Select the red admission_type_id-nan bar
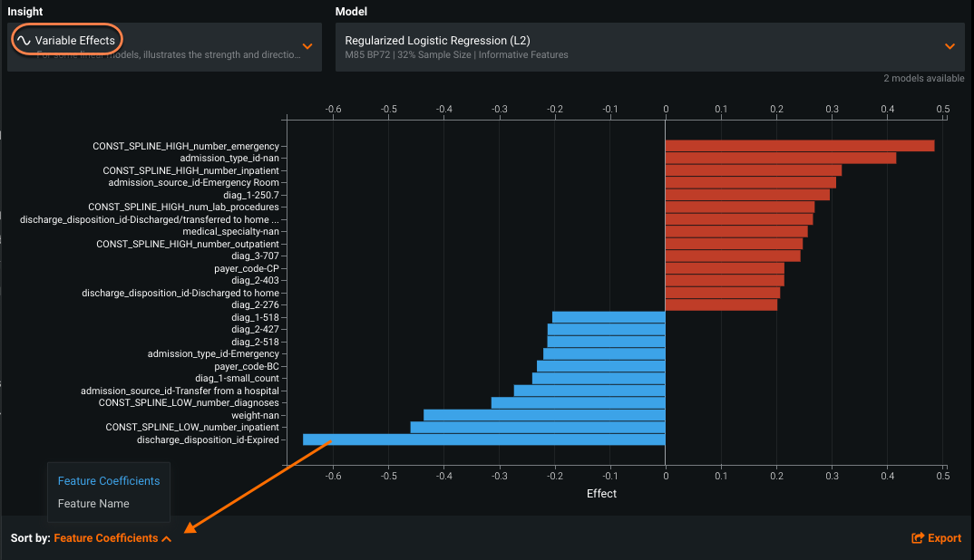The image size is (974, 560). click(x=780, y=159)
